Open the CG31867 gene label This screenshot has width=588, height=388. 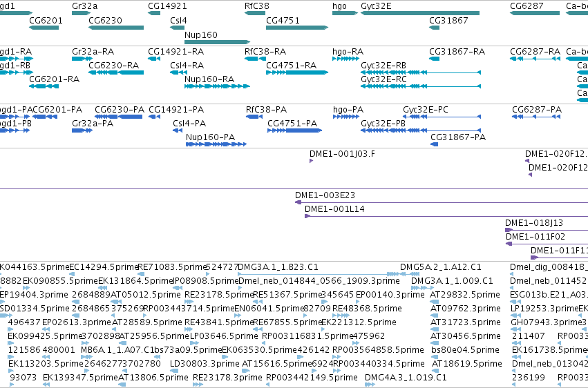point(448,21)
